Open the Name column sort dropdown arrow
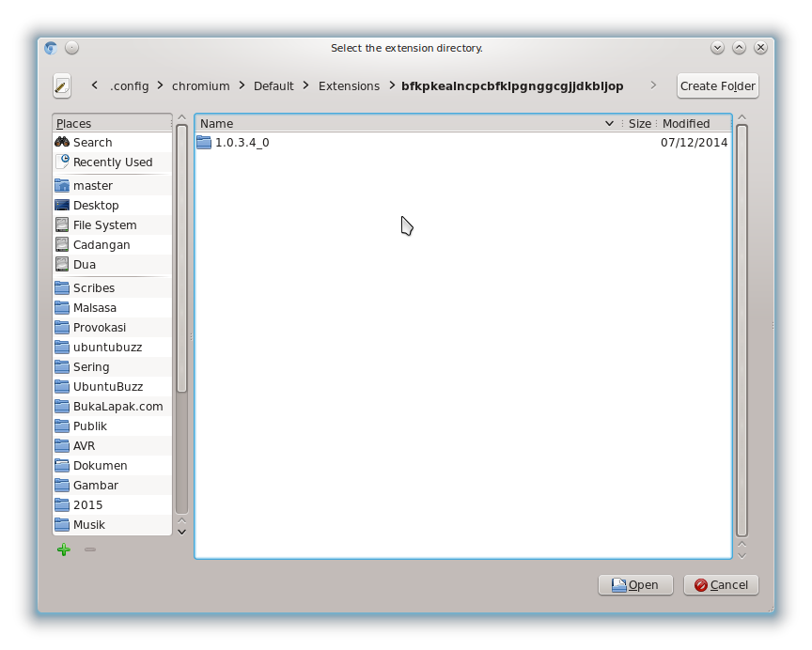The image size is (812, 650). (x=609, y=123)
